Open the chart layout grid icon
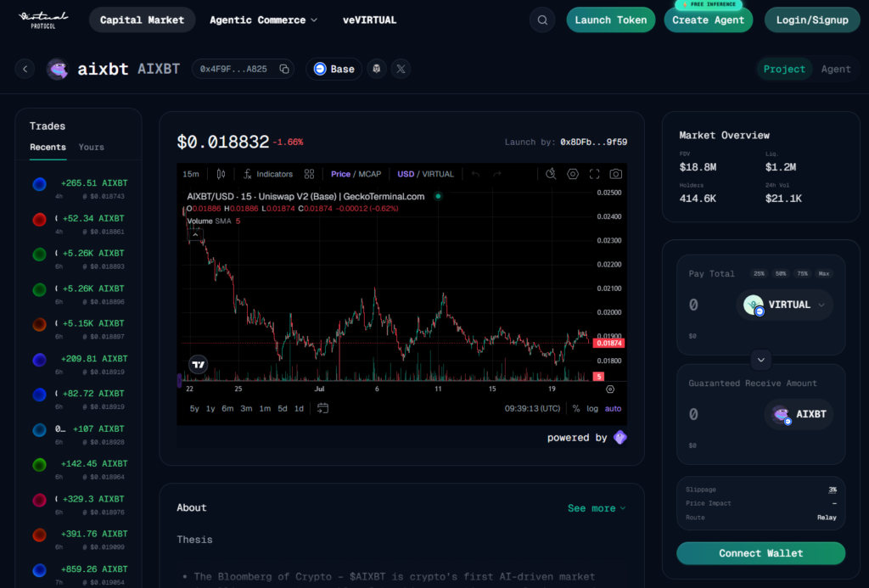 [309, 174]
